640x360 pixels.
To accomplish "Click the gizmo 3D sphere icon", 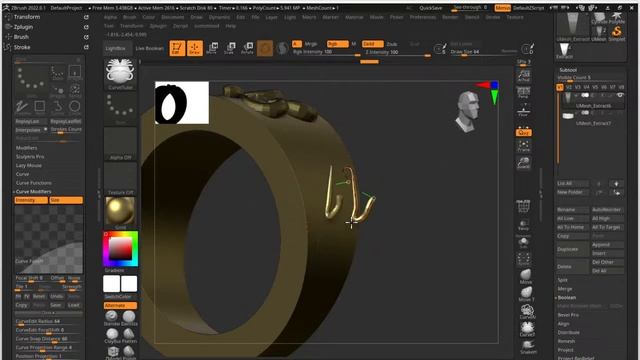I will (265, 49).
